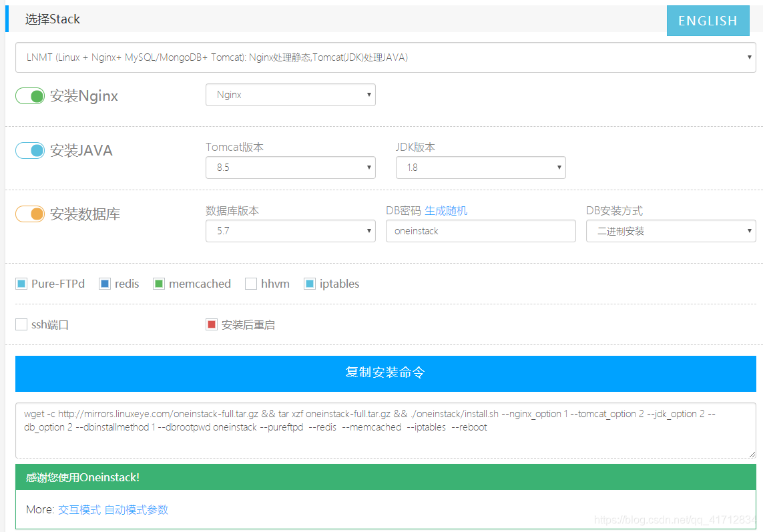763x532 pixels.
Task: Enable the hhvm checkbox
Action: [251, 283]
